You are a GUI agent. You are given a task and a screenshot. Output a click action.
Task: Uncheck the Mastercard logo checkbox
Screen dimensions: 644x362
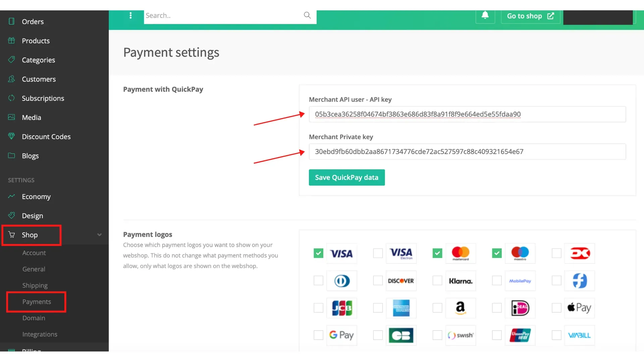click(437, 253)
